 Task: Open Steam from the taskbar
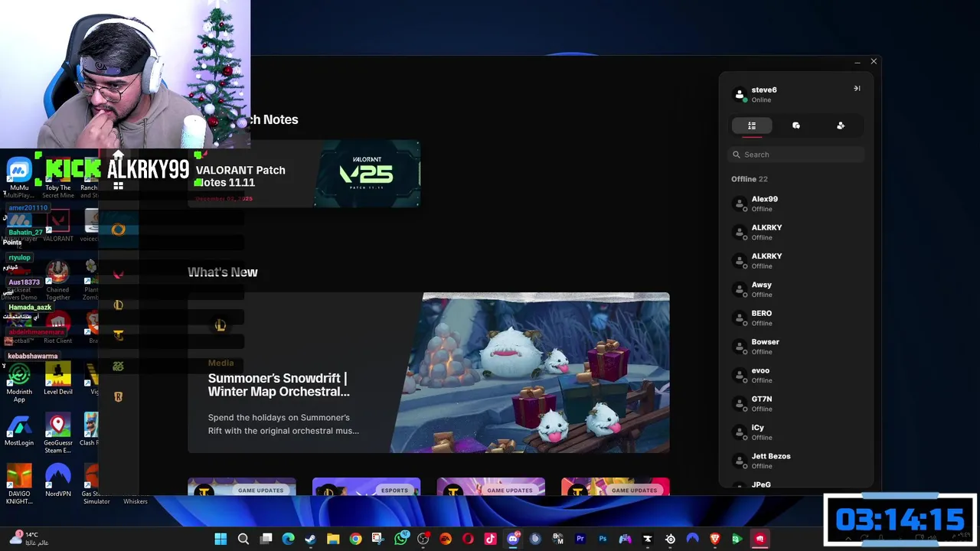coord(311,539)
